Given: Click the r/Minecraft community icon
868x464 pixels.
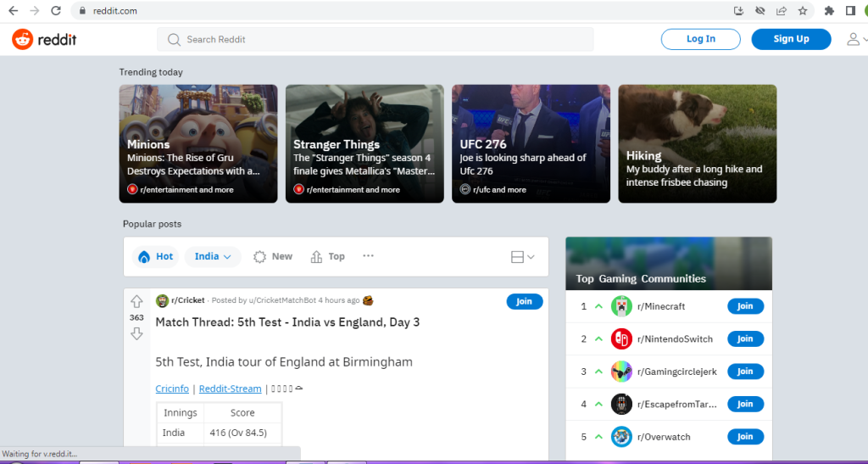Looking at the screenshot, I should tap(621, 306).
